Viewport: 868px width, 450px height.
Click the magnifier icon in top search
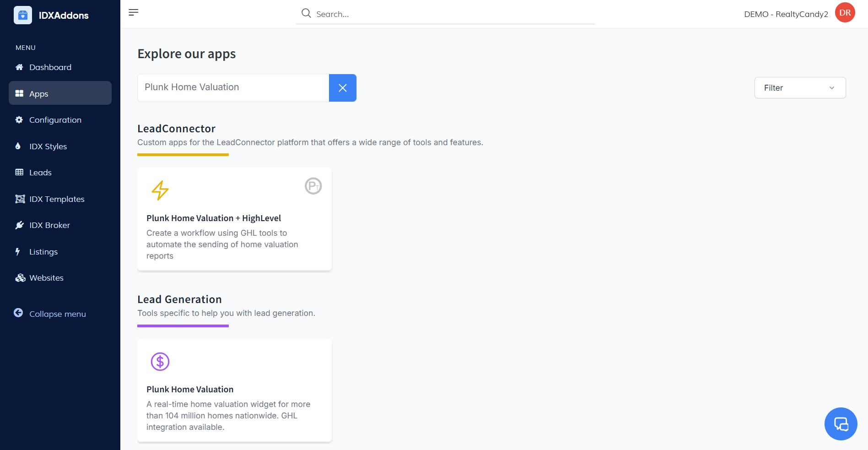tap(306, 13)
